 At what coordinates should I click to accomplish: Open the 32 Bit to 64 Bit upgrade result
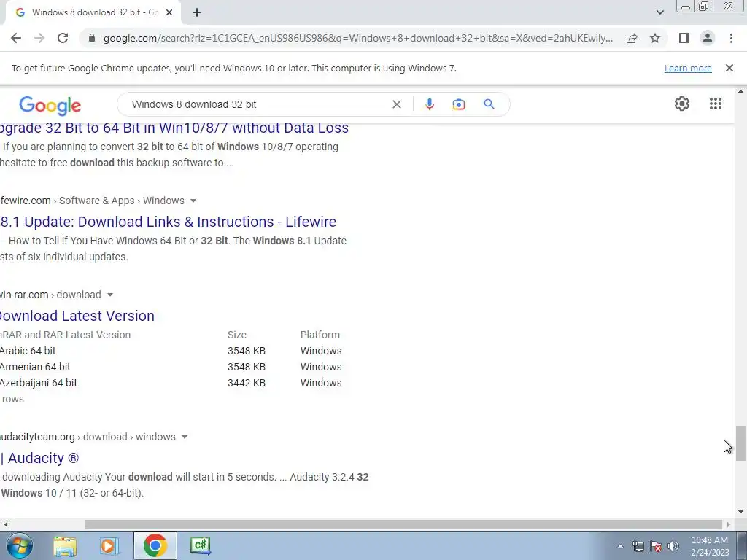click(x=174, y=128)
